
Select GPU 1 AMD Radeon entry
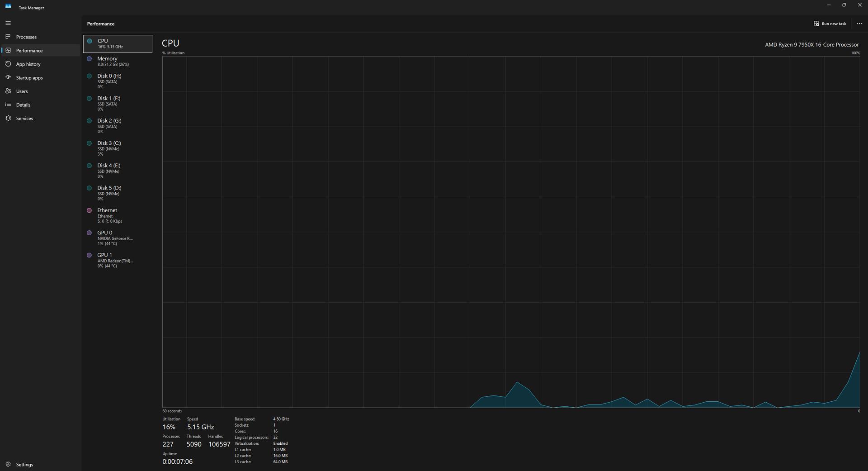117,260
